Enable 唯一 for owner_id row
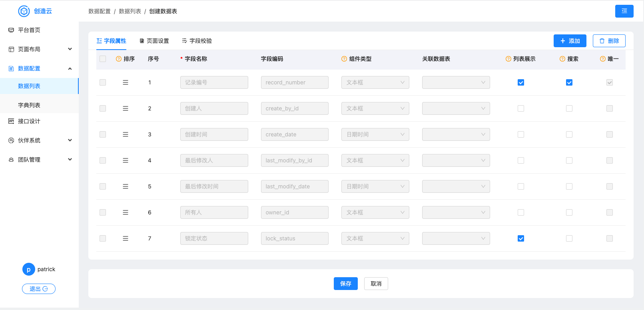 coord(610,212)
